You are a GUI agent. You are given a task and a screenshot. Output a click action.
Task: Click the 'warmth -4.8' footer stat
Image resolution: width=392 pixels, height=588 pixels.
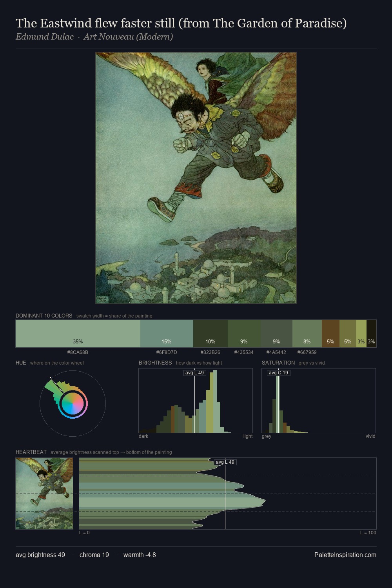(x=140, y=555)
